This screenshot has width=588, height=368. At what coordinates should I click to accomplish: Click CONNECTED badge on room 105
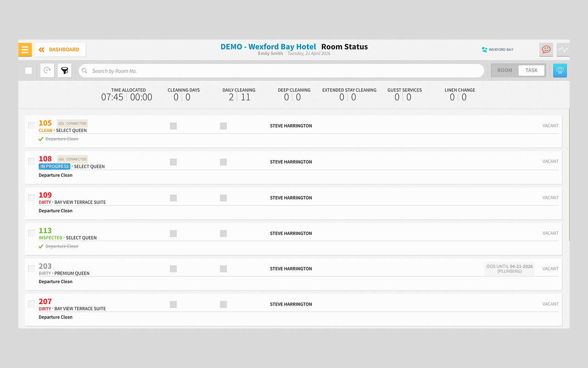point(73,123)
